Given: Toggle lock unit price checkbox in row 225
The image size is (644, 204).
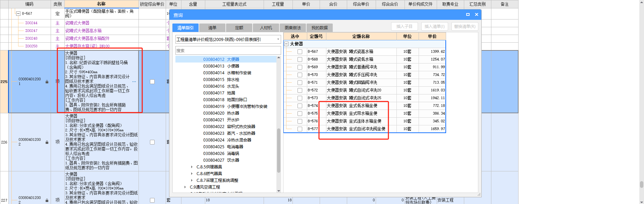Looking at the screenshot, I should tap(152, 82).
